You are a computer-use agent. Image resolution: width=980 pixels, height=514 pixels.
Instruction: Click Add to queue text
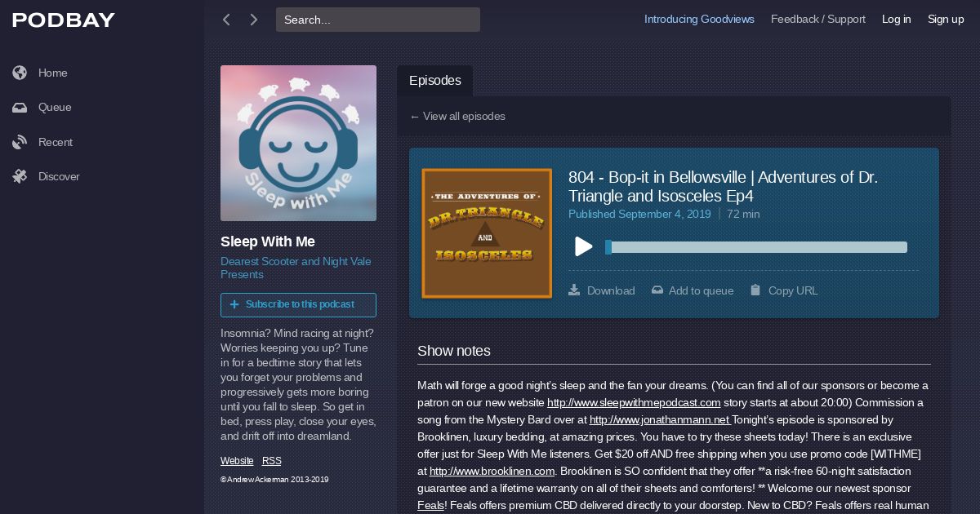coord(701,290)
